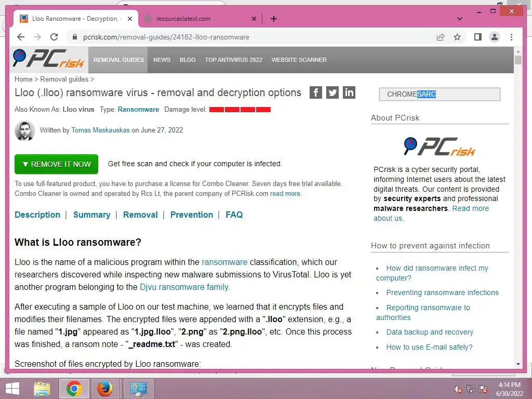Close the resourceslatest.com tab
Screen dimensions: 532x399
[x=254, y=19]
